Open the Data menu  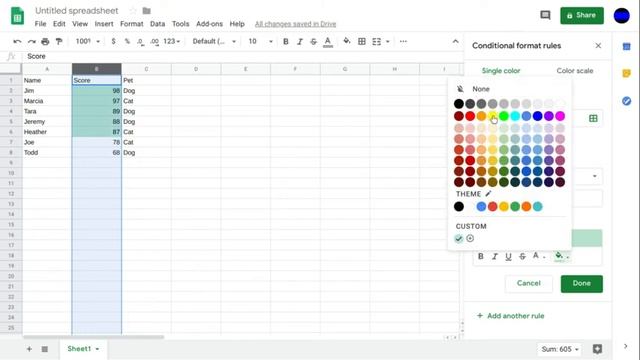click(x=158, y=24)
